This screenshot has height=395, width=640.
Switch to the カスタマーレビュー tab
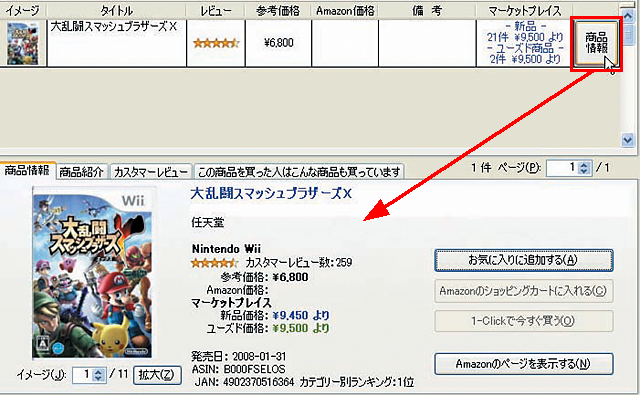click(151, 172)
